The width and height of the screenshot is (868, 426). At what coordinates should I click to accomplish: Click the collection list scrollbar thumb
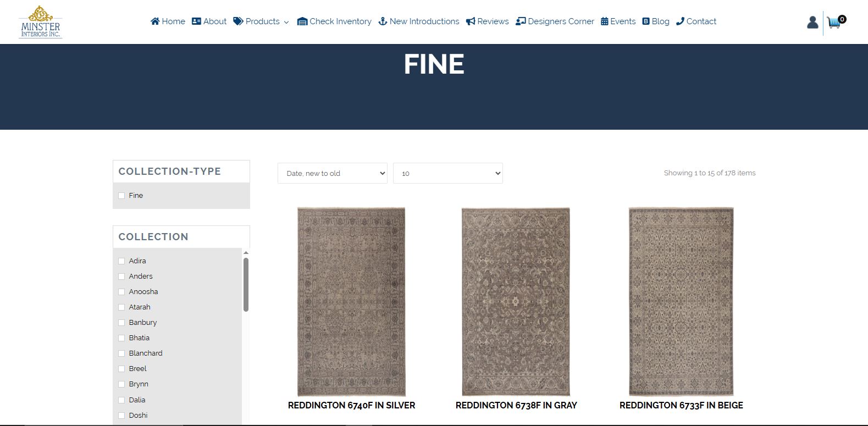click(246, 285)
